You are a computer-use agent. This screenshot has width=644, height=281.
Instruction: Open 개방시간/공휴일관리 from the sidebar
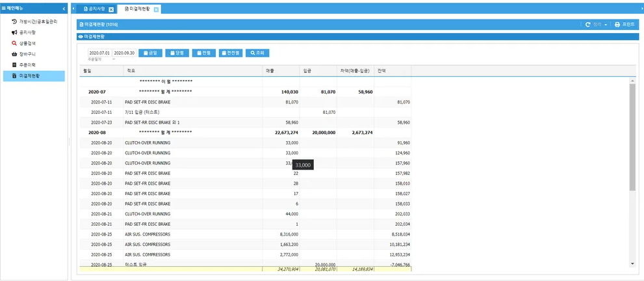pos(37,21)
